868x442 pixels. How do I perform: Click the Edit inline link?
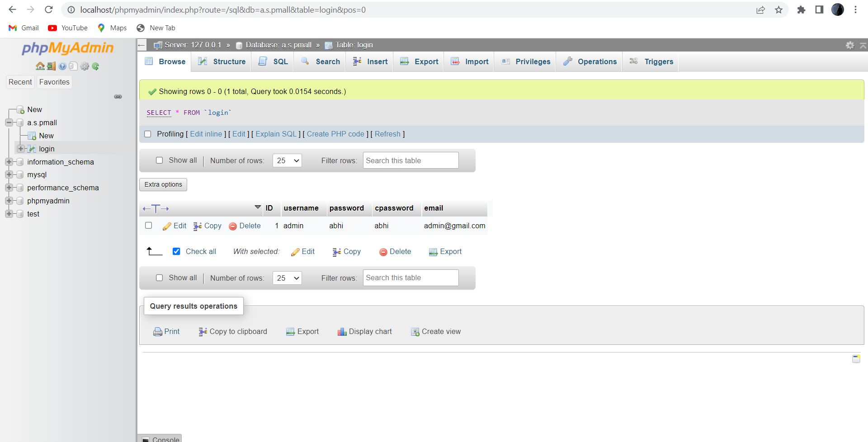pos(206,134)
